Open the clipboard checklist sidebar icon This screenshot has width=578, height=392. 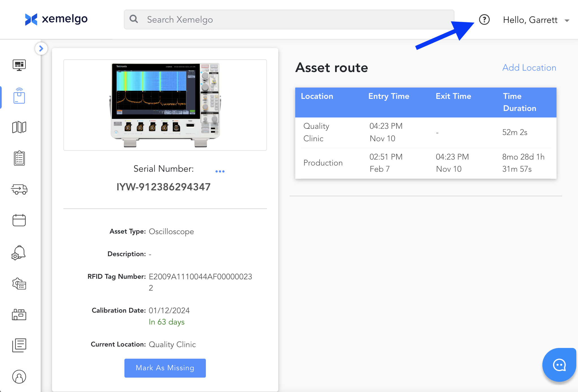click(19, 158)
